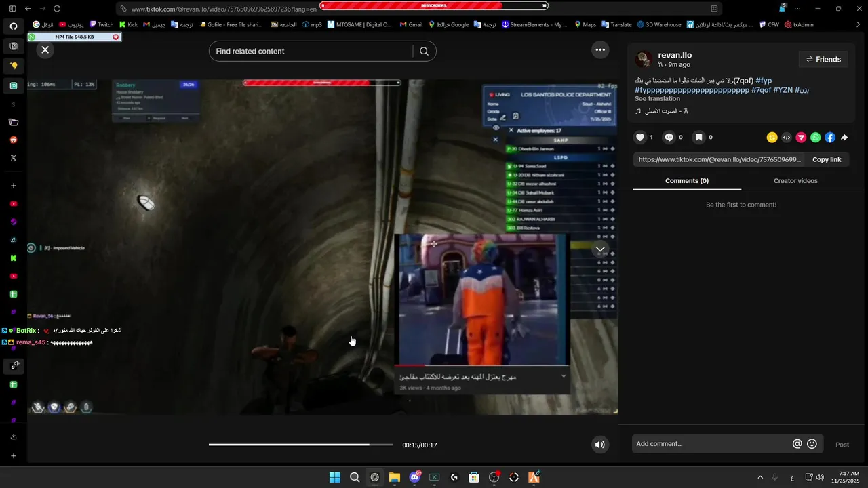Image resolution: width=868 pixels, height=488 pixels.
Task: Save video with the bookmark icon
Action: click(x=698, y=138)
